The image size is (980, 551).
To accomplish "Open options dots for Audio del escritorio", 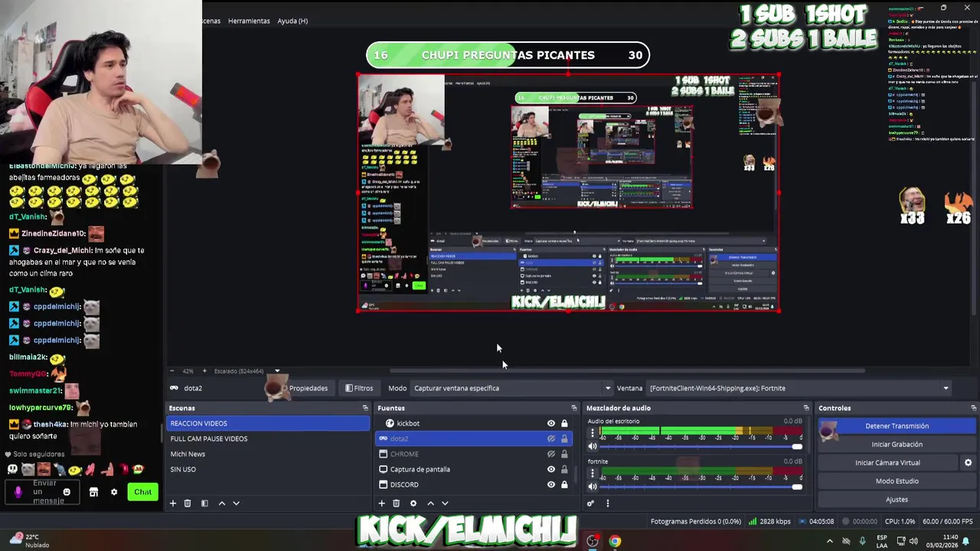I will tap(592, 433).
